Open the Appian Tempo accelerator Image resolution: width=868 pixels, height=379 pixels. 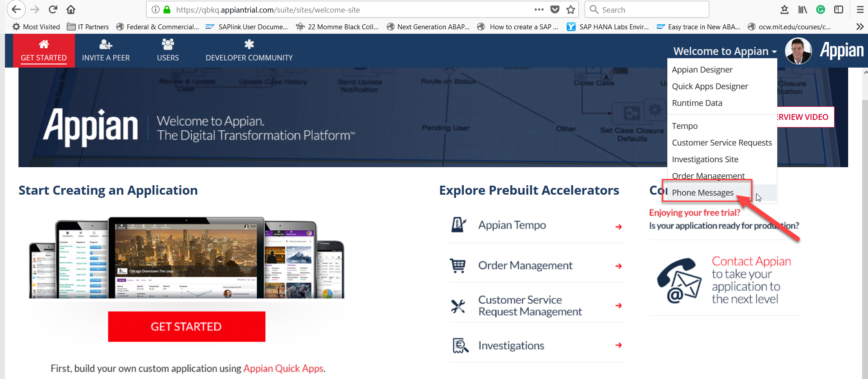click(x=537, y=225)
